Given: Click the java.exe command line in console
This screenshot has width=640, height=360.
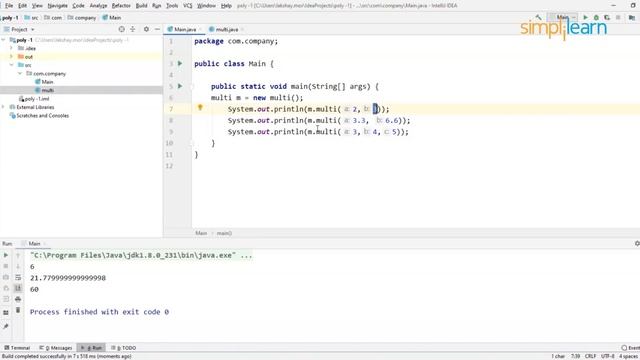Looking at the screenshot, I should coord(141,255).
